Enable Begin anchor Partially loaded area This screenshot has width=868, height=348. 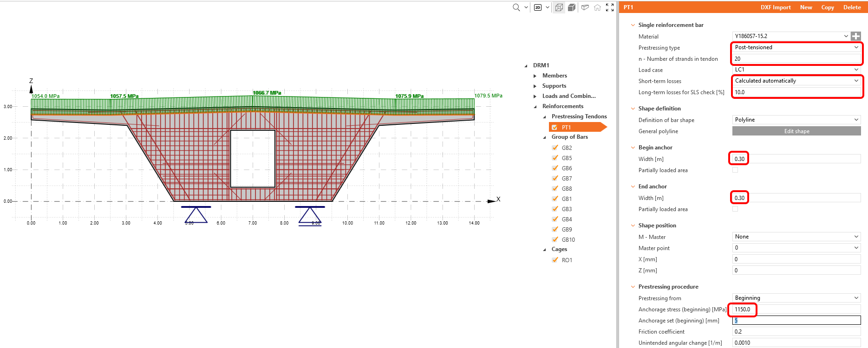735,170
